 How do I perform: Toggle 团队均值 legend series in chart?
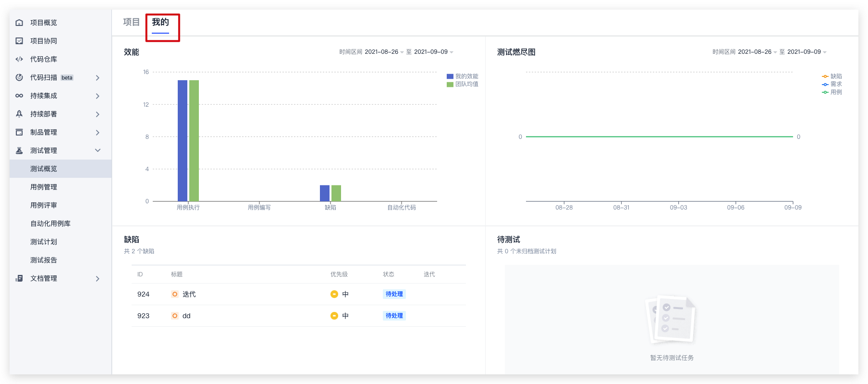[462, 84]
